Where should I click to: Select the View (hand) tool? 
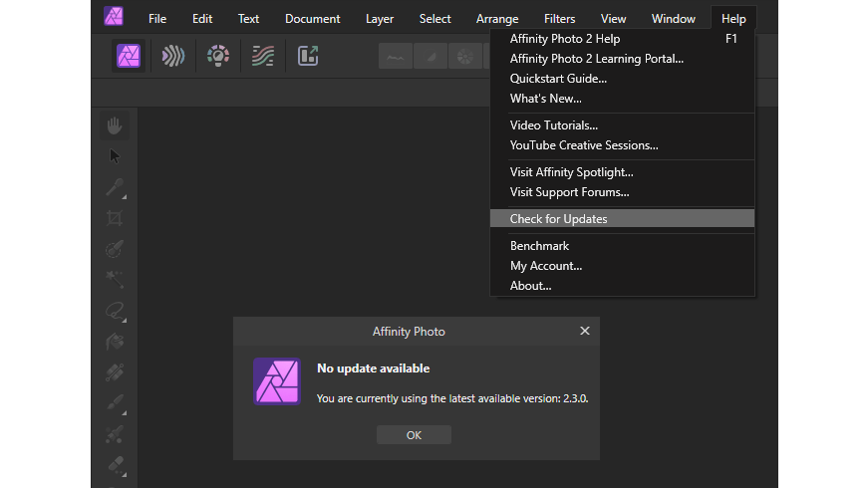pos(115,125)
